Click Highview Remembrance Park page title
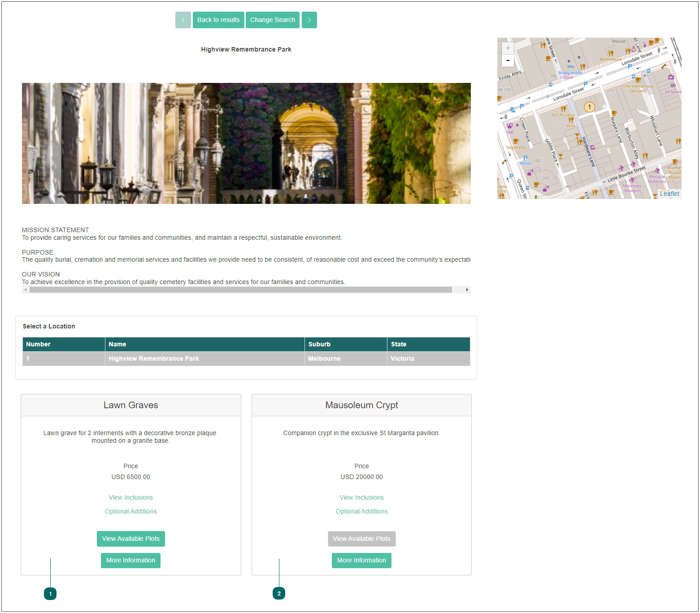The width and height of the screenshot is (700, 613). point(246,49)
